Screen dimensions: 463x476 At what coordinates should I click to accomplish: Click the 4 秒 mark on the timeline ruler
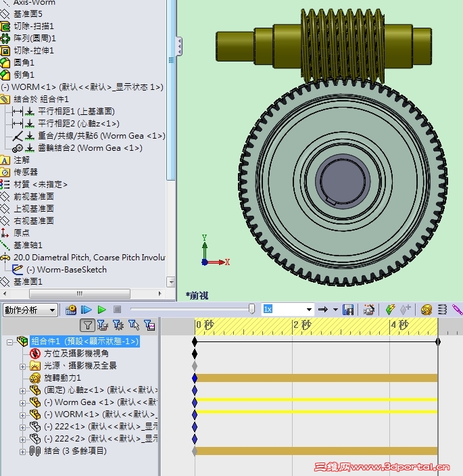coord(400,325)
